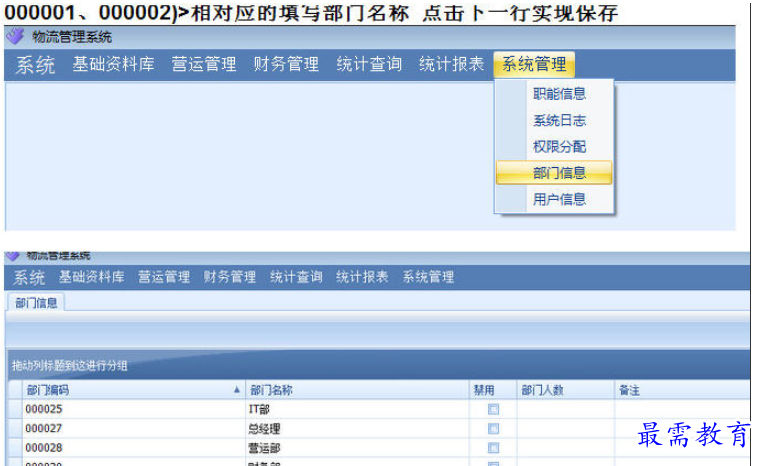This screenshot has height=466, width=759.
Task: Select 职能信息 from the open dropdown menu
Action: [559, 94]
